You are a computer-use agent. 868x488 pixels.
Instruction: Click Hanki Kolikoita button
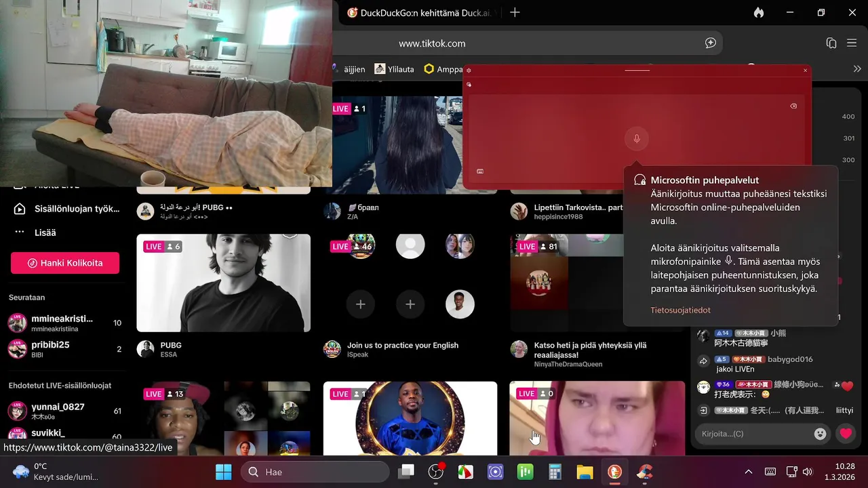click(x=65, y=263)
